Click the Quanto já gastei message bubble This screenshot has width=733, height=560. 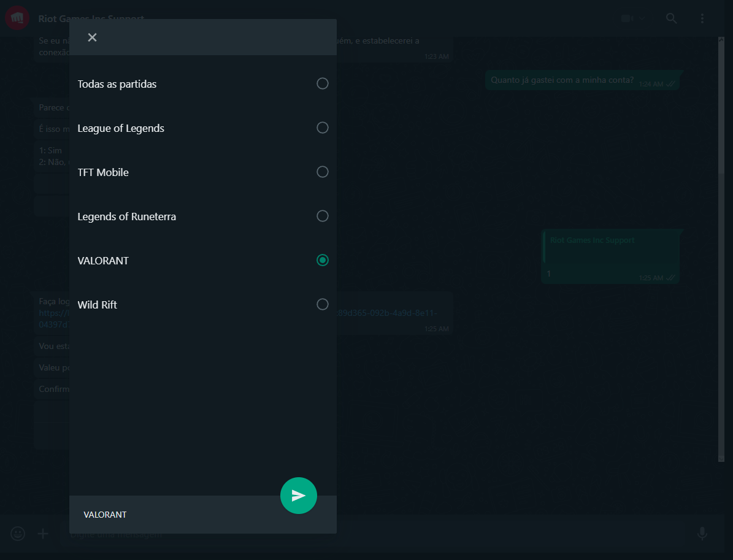(x=583, y=80)
